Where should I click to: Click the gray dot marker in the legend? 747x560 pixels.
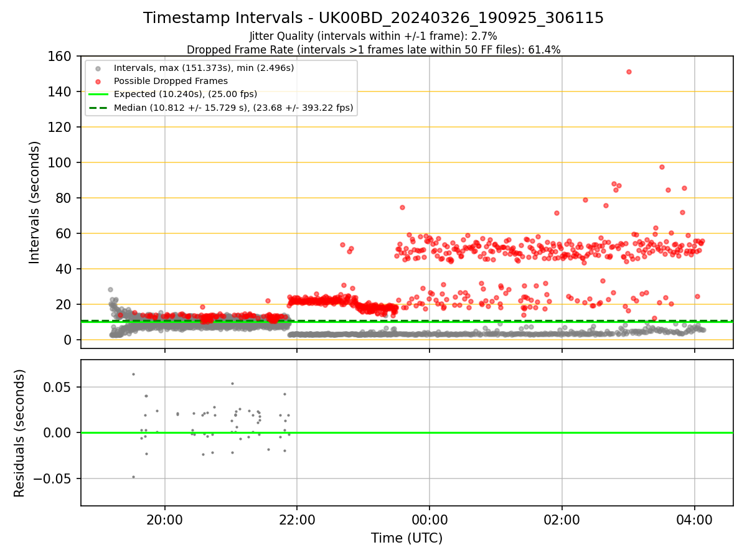(98, 68)
